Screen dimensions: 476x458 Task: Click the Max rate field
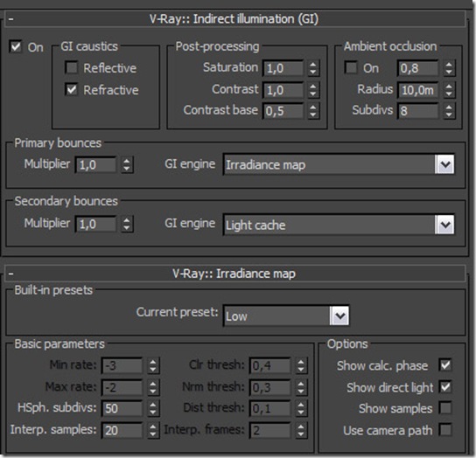122,387
